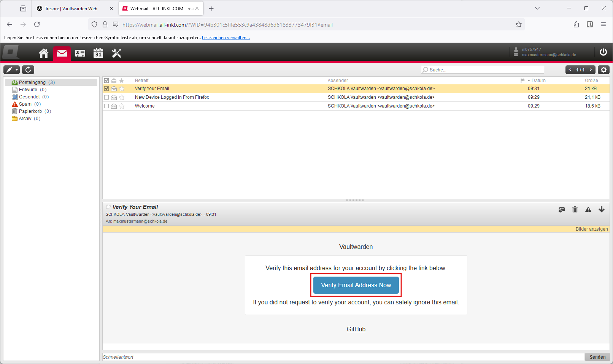Open the tools and settings wrench icon
Screen dimensions: 613x364
117,53
